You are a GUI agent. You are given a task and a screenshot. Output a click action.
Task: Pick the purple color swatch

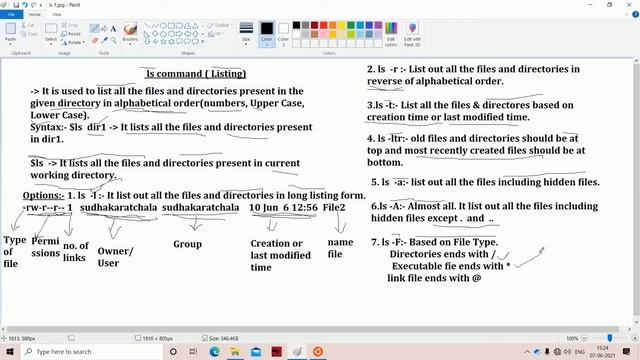pos(378,25)
